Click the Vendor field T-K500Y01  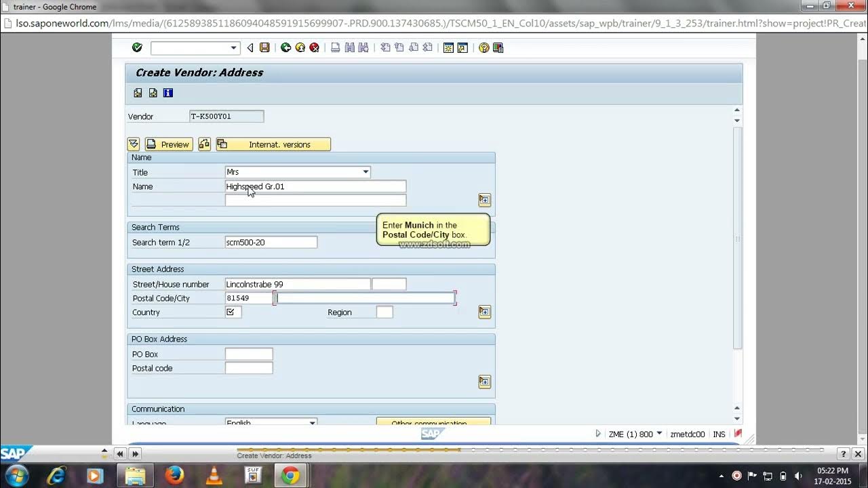point(226,116)
